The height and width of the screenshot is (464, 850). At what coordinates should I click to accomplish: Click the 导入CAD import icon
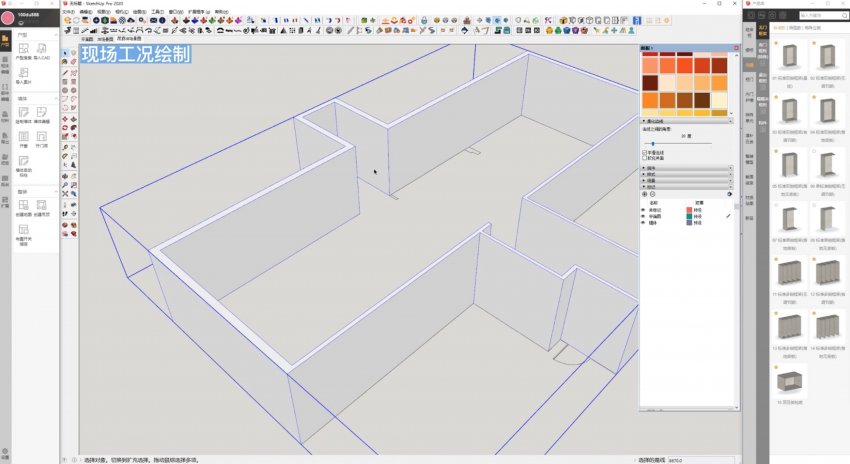(41, 51)
